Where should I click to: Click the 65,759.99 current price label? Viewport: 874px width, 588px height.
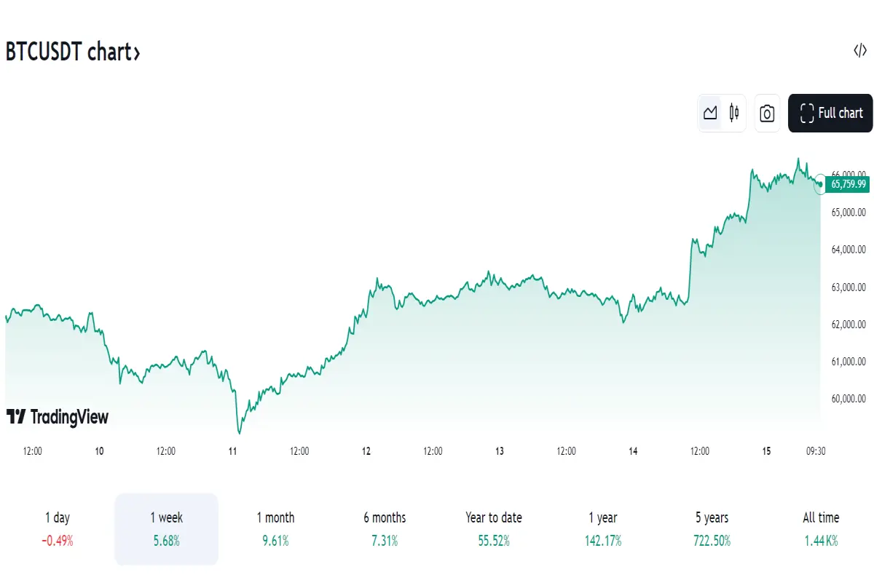click(849, 184)
